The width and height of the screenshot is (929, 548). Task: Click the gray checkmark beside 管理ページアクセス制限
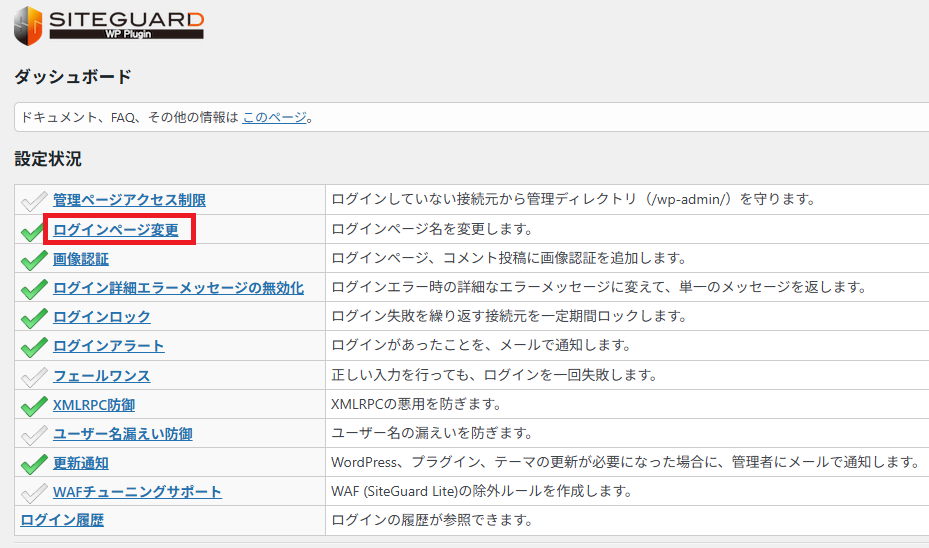click(34, 200)
